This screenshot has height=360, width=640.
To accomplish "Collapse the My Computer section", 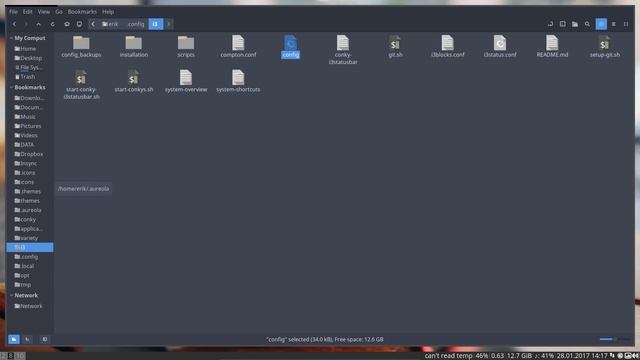I will click(x=11, y=38).
